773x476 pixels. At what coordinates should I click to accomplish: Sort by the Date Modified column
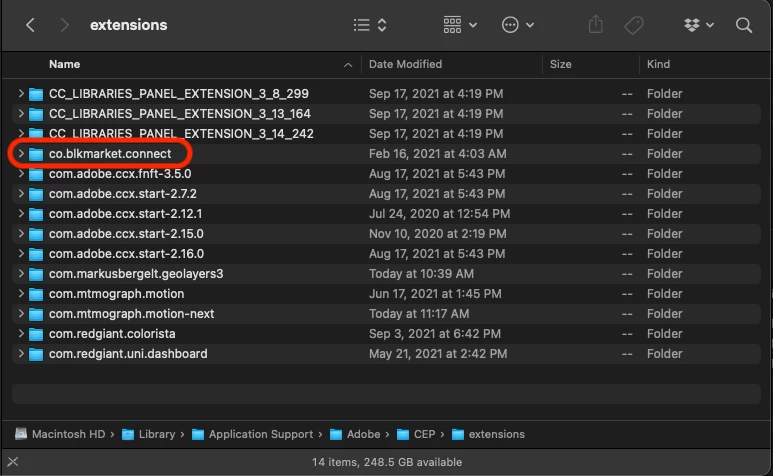click(405, 64)
